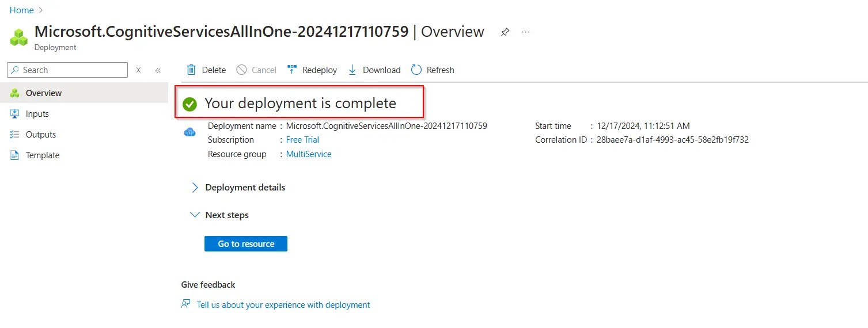The height and width of the screenshot is (328, 868).
Task: Pin this deployment using the pin icon
Action: pyautogui.click(x=505, y=32)
